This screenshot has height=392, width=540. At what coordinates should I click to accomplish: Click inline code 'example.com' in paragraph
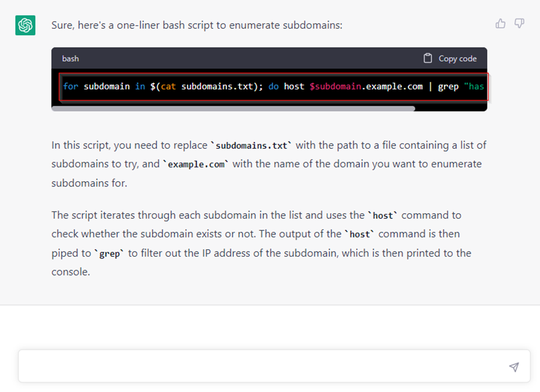pyautogui.click(x=196, y=164)
